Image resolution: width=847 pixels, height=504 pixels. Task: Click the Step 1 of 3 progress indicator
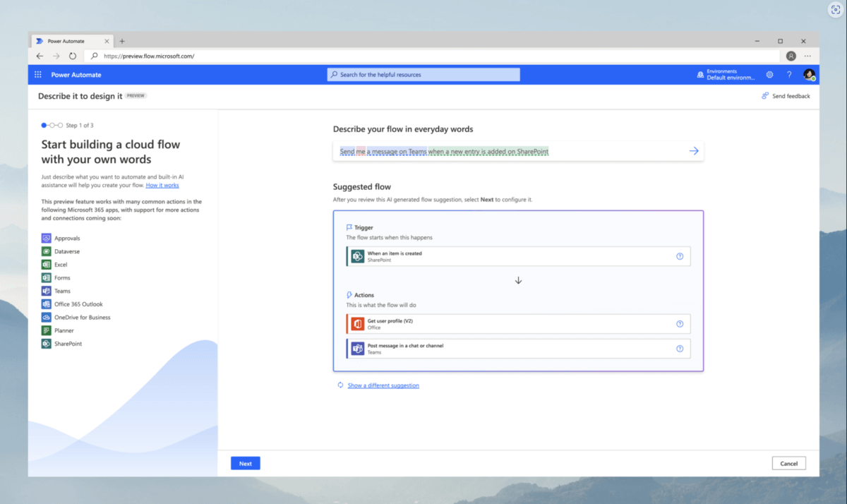pos(68,125)
